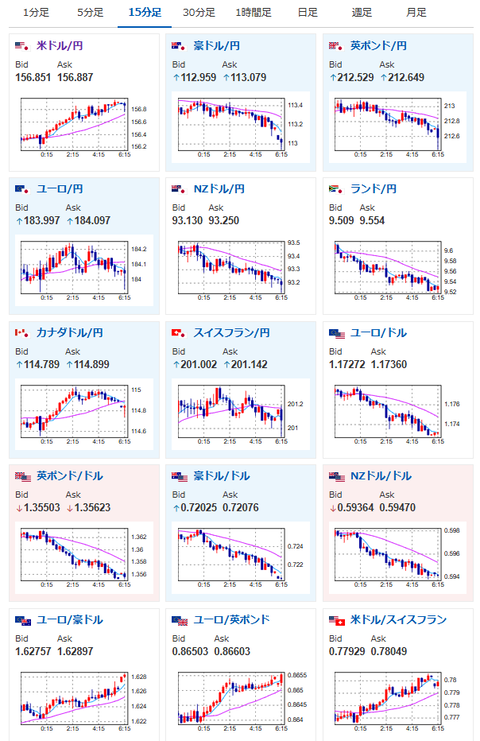Click the US-Japan flag icon beside 米ドル/円
The width and height of the screenshot is (480, 741).
[x=22, y=46]
